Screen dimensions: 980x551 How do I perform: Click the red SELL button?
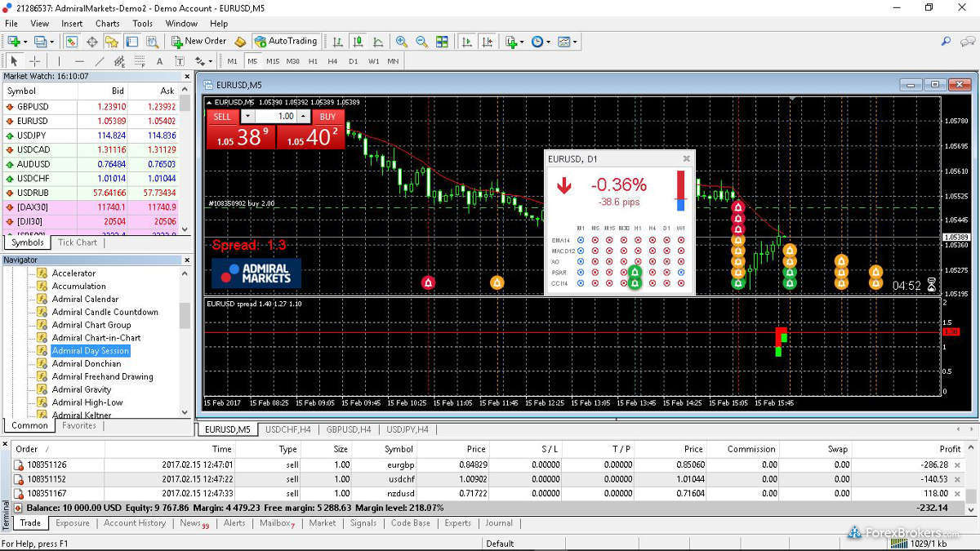(x=222, y=117)
